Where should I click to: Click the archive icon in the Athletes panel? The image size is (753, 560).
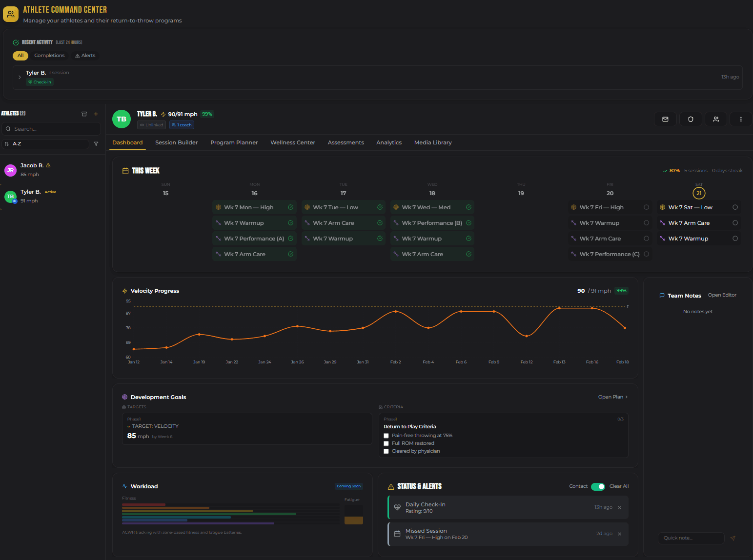coord(84,114)
